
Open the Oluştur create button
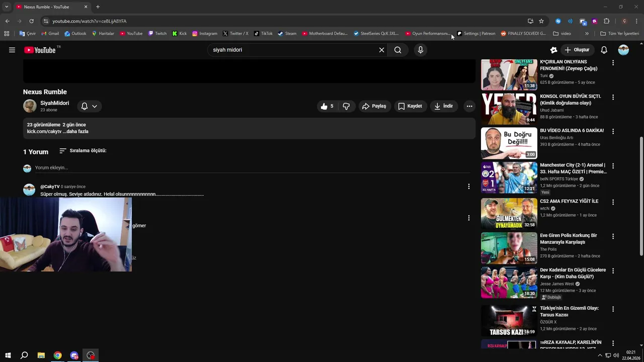pyautogui.click(x=577, y=50)
